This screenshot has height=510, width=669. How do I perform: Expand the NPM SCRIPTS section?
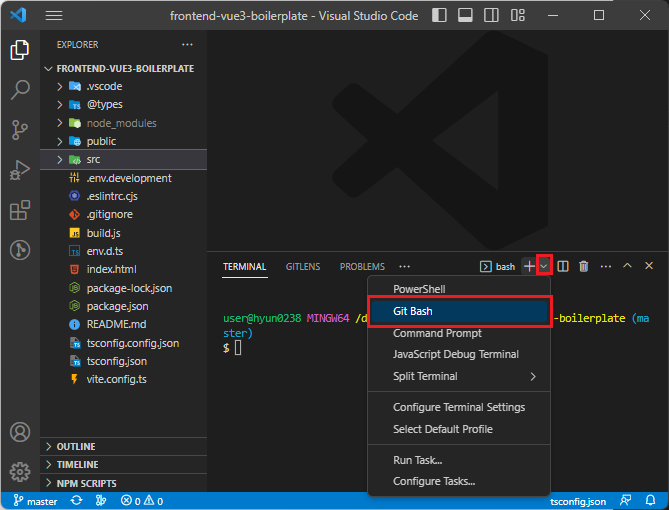[x=124, y=483]
